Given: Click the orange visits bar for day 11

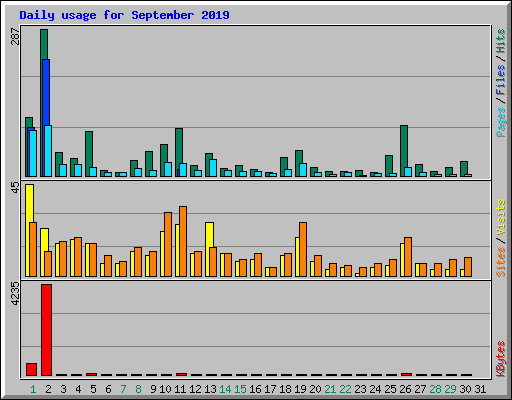Looking at the screenshot, I should pyautogui.click(x=183, y=241).
